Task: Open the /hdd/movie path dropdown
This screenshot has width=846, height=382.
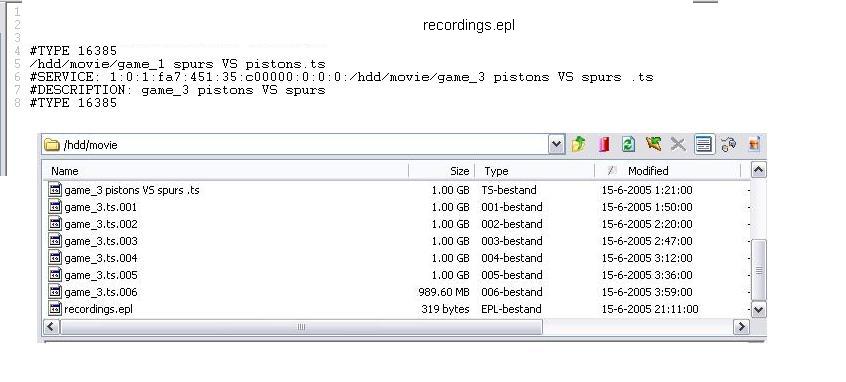Action: pyautogui.click(x=556, y=145)
